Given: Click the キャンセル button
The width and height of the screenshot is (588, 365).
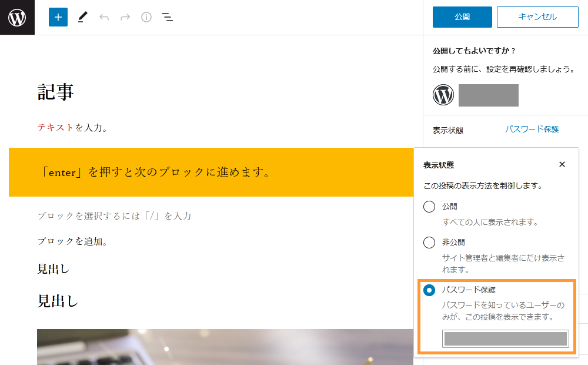Looking at the screenshot, I should coord(537,17).
